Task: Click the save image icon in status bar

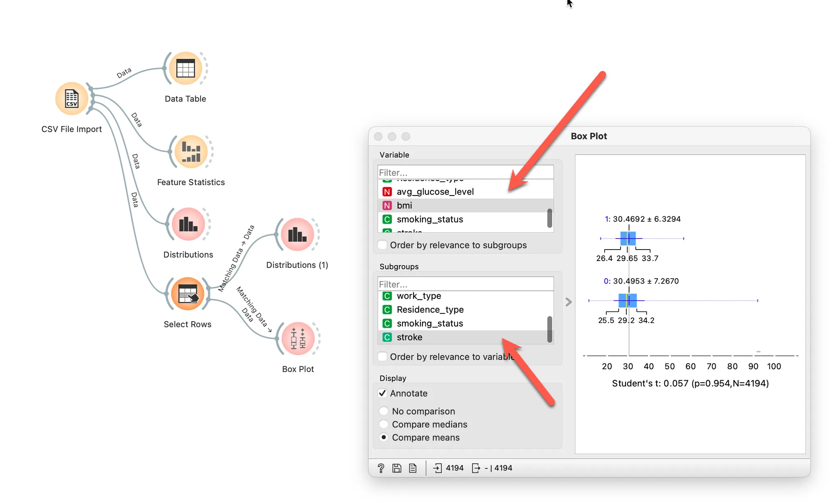Action: tap(397, 468)
